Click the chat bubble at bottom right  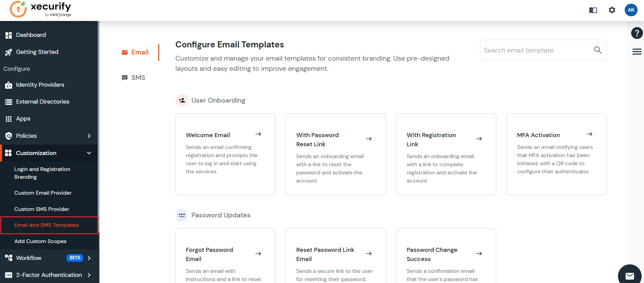coord(630,275)
